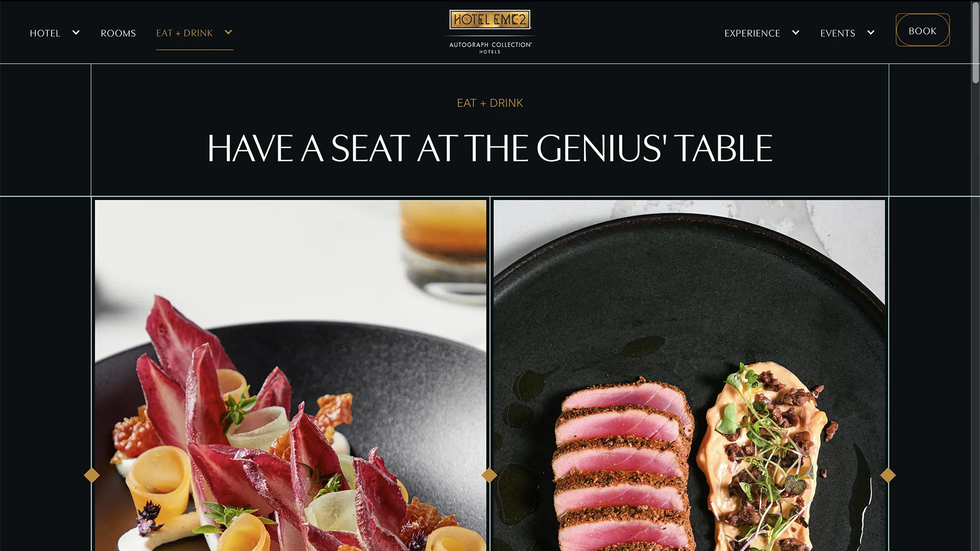Select the Eat + Drink nav item
Viewport: 980px width, 551px height.
click(184, 33)
